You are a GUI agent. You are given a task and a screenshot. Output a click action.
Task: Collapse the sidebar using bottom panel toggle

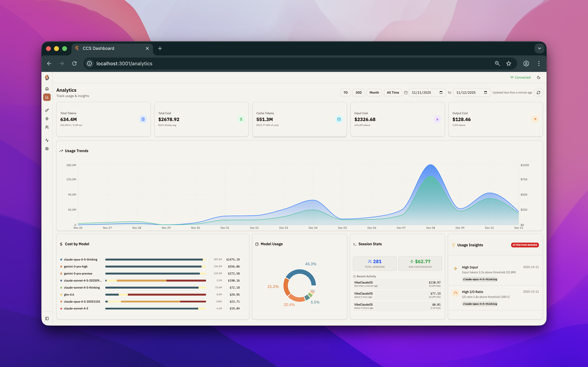click(x=47, y=318)
